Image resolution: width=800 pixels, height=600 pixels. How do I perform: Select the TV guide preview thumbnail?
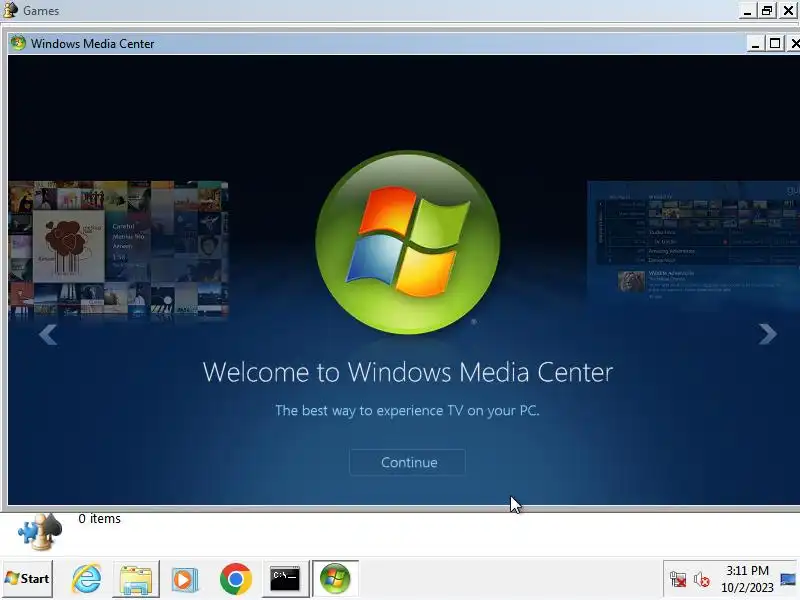tap(693, 244)
